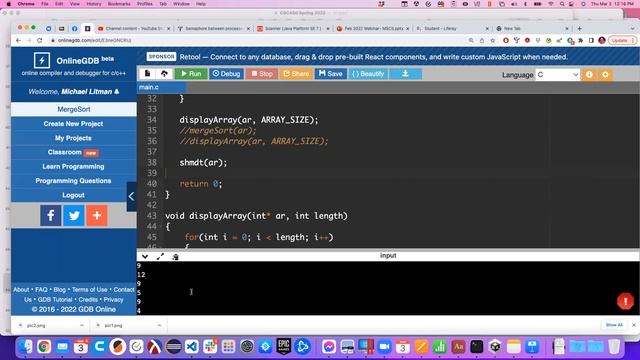
Task: Click the Chrome Update button
Action: point(622,40)
